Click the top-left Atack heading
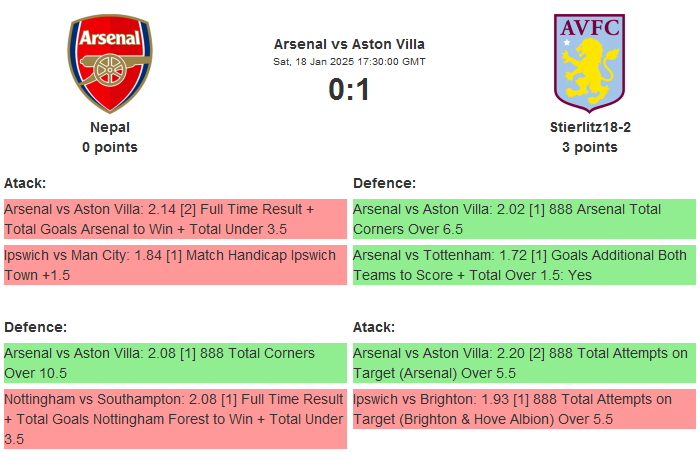Viewport: 700px width, 460px height. (25, 183)
